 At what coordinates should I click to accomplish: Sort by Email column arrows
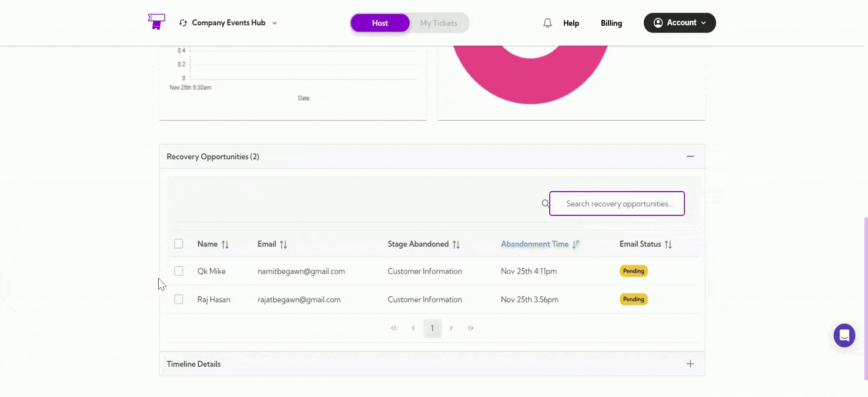click(x=283, y=245)
